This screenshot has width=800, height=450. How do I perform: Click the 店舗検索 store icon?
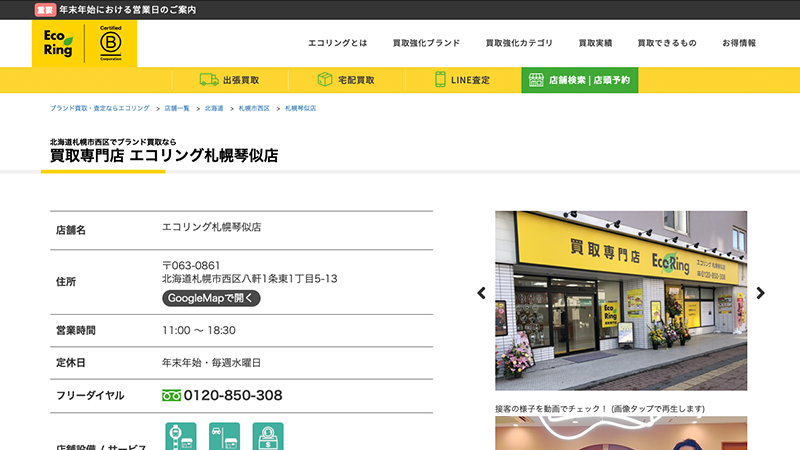[x=536, y=80]
